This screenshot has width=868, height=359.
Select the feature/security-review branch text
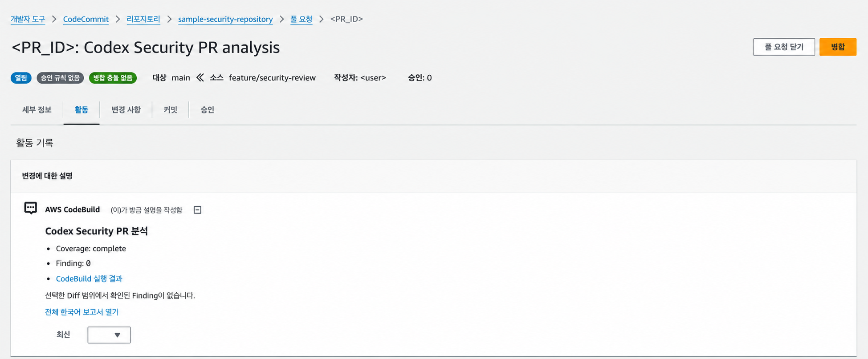(x=272, y=78)
